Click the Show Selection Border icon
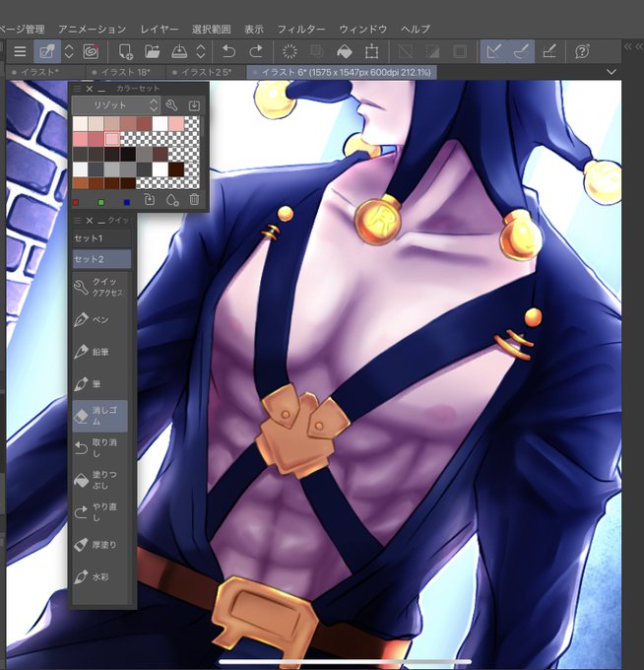Image resolution: width=644 pixels, height=670 pixels. [460, 51]
